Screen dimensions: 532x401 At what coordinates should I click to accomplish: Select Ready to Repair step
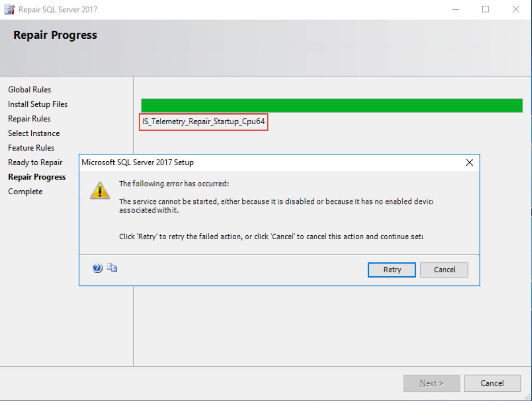coord(35,162)
